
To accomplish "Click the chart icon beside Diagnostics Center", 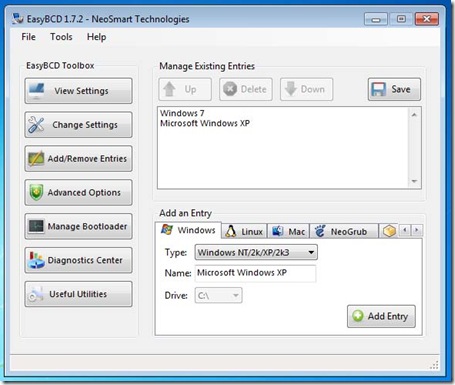I will pos(36,260).
